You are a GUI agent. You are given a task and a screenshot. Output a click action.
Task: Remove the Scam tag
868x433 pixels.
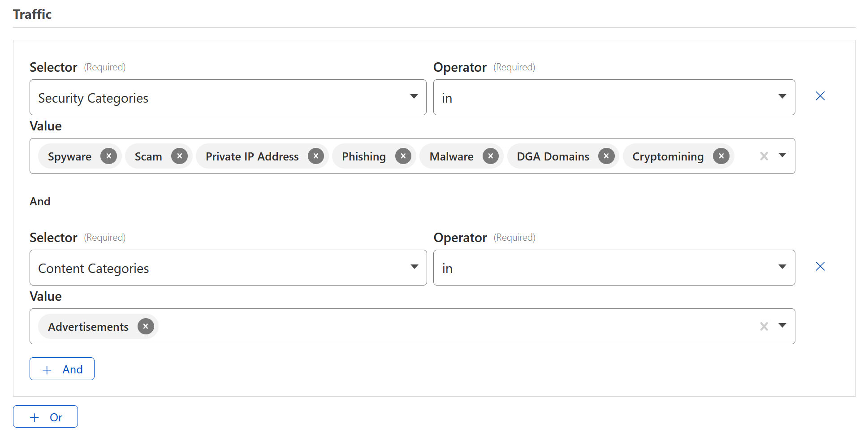[179, 156]
